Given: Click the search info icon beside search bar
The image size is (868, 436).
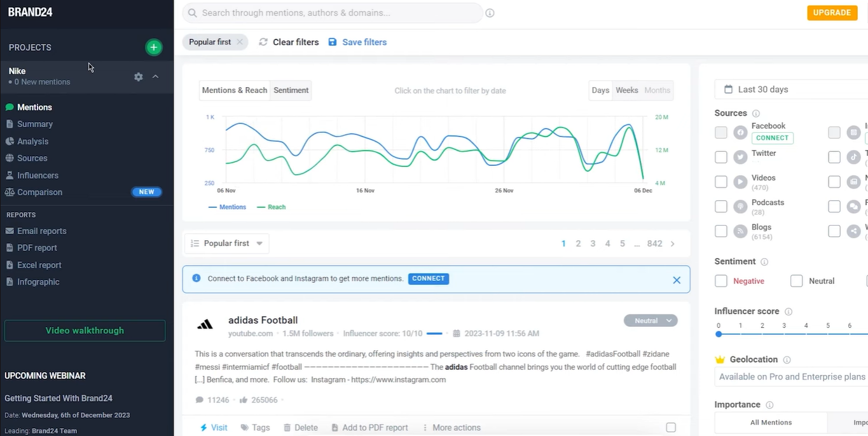Looking at the screenshot, I should tap(490, 13).
